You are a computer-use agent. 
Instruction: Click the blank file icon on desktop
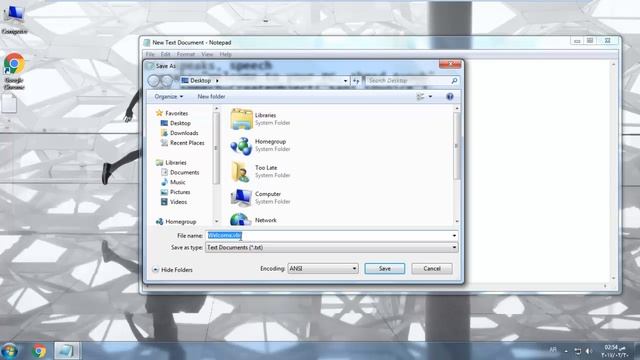(x=9, y=103)
